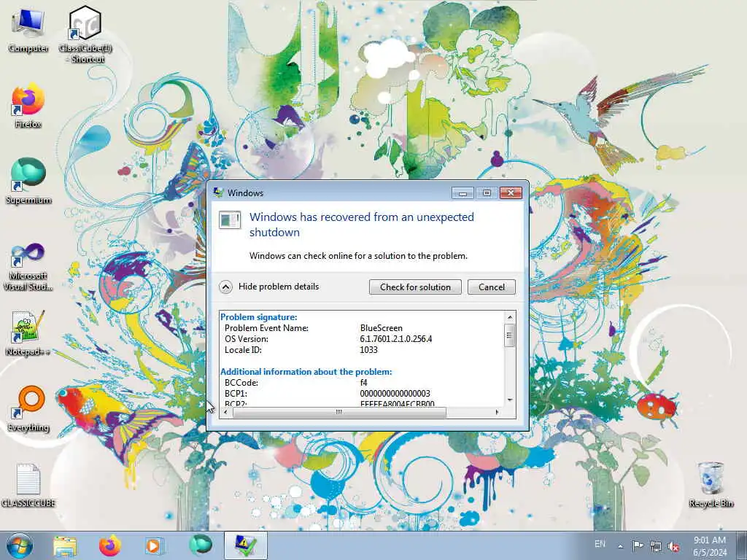Click the 'OS Version:' label
This screenshot has width=747, height=560.
point(247,339)
